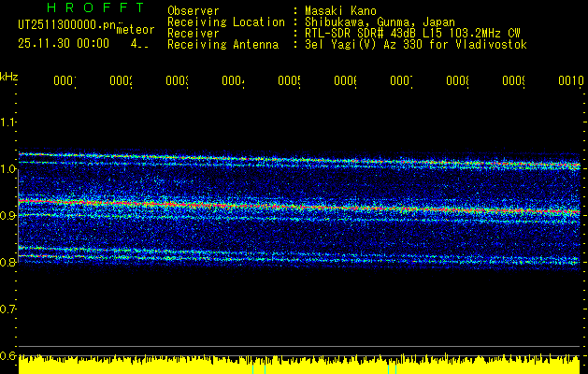Select the 0.9 frequency axis label

(x=8, y=216)
